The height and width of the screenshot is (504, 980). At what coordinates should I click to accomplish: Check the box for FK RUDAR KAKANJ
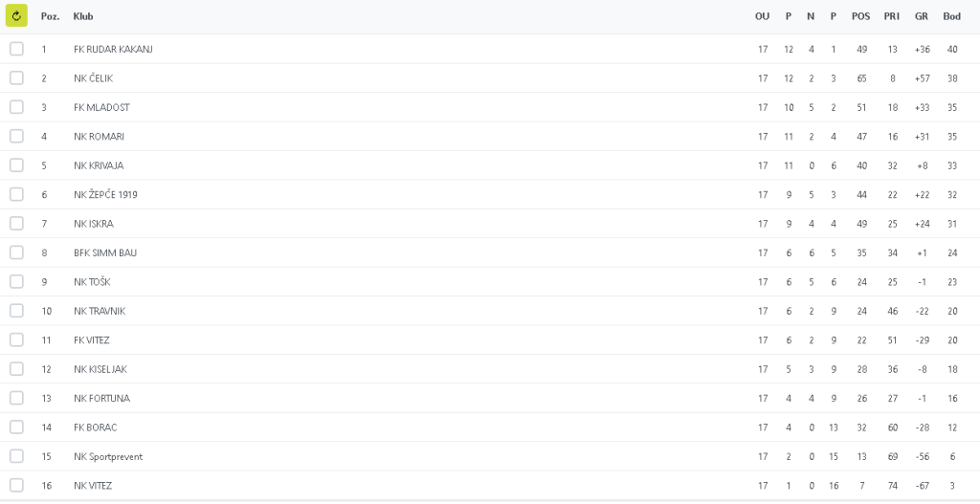[x=16, y=49]
